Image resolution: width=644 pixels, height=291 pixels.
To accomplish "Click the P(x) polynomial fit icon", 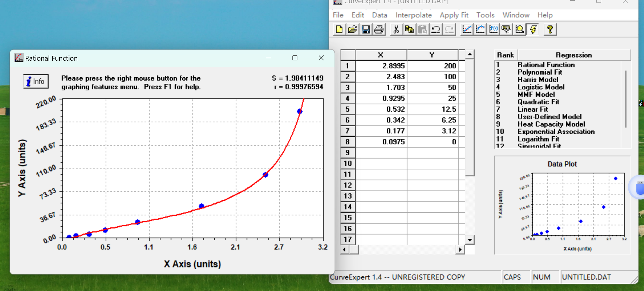I will pos(493,29).
